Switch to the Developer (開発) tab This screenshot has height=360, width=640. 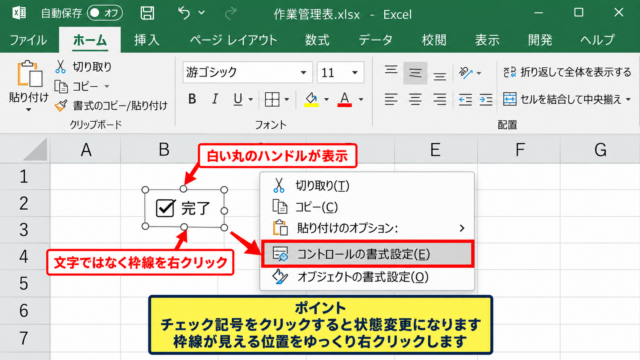pyautogui.click(x=540, y=40)
